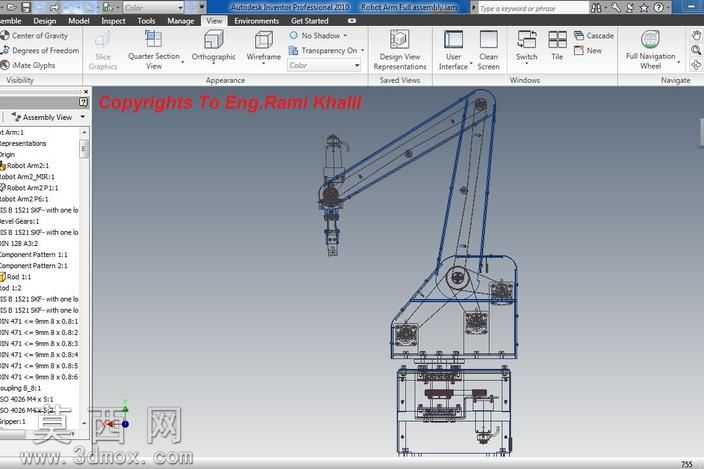Screen dimensions: 704x469
Task: Open a New window
Action: pyautogui.click(x=588, y=50)
